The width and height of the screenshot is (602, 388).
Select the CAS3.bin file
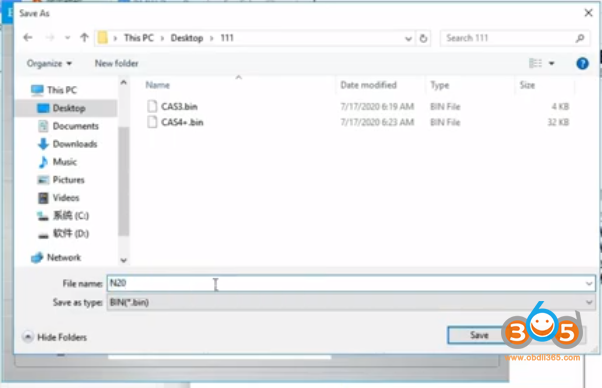[179, 106]
